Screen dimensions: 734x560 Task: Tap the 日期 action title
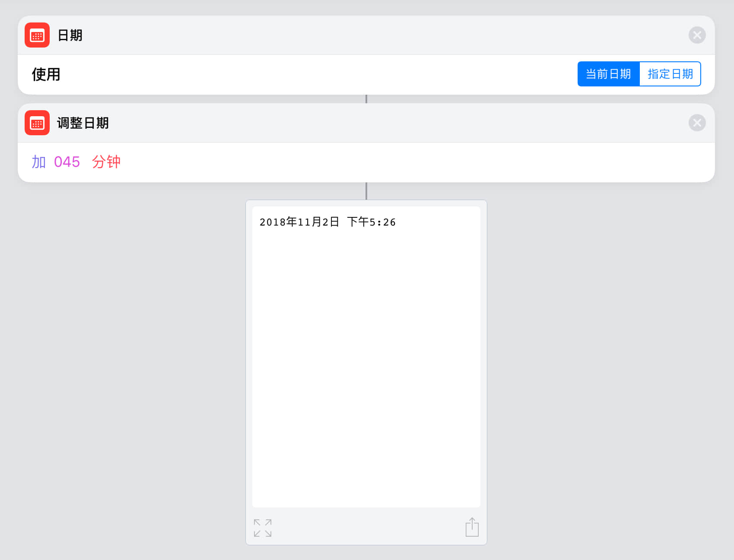tap(70, 35)
